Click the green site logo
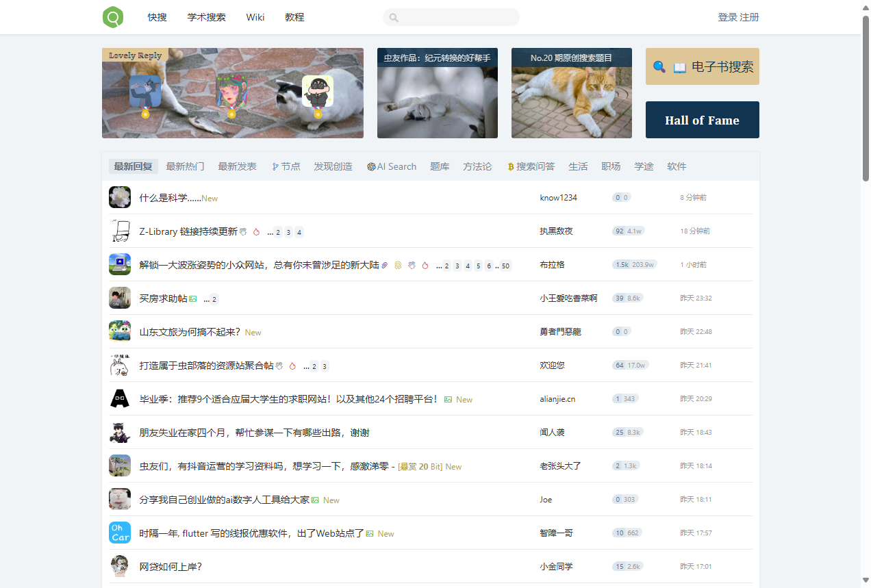The height and width of the screenshot is (588, 871). coord(112,16)
